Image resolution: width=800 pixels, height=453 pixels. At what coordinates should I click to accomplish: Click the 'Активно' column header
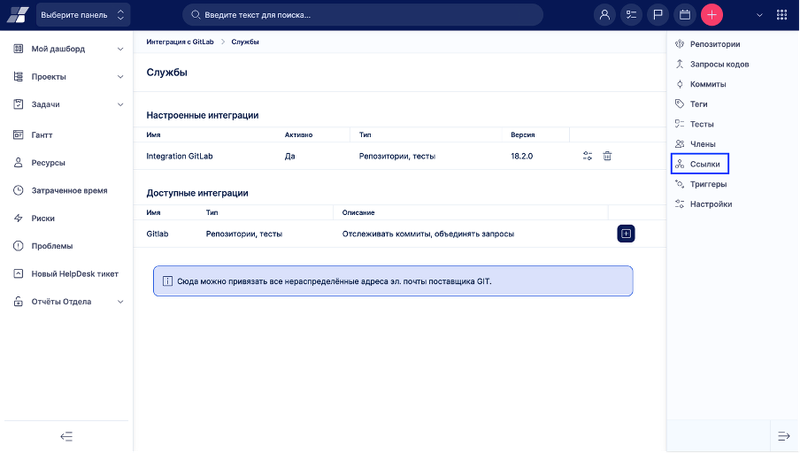(298, 135)
